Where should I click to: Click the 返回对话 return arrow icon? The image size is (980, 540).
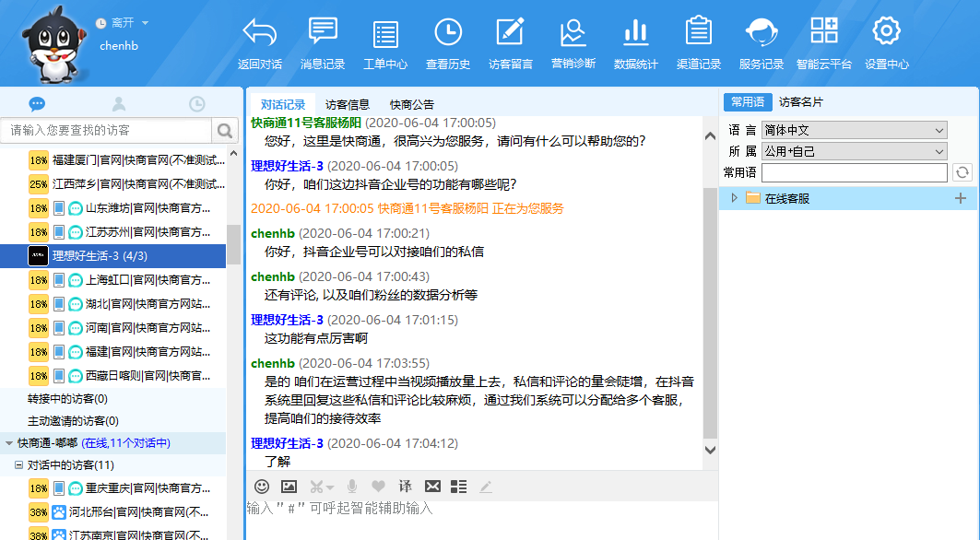[x=259, y=32]
